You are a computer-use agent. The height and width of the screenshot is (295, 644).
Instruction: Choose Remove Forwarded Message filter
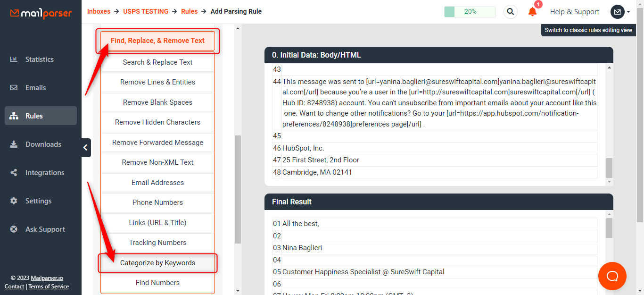click(x=157, y=143)
